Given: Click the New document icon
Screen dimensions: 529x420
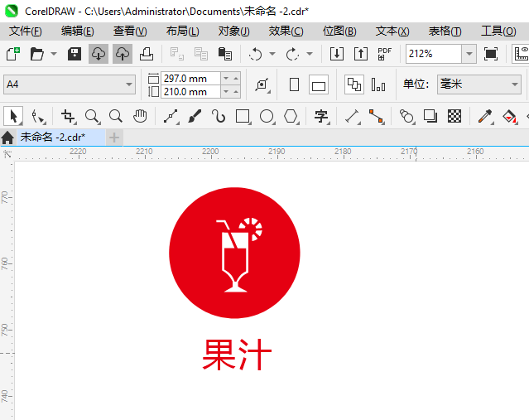Looking at the screenshot, I should (x=13, y=54).
